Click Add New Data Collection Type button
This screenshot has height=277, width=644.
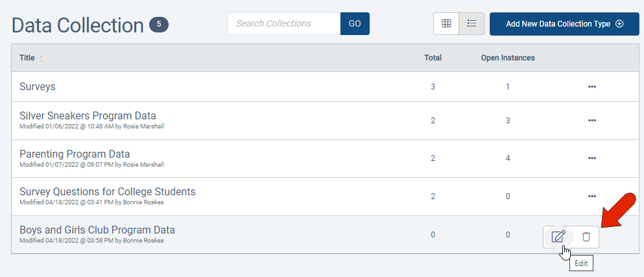click(564, 24)
